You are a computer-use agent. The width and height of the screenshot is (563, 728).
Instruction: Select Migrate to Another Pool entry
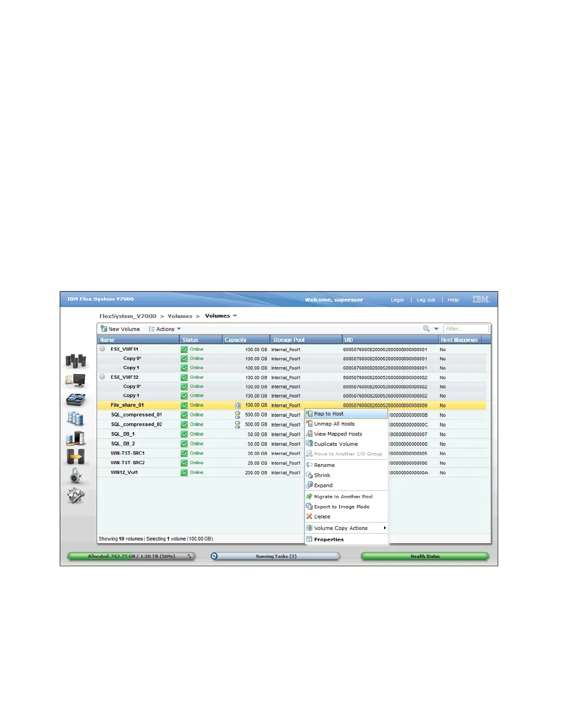coord(347,496)
